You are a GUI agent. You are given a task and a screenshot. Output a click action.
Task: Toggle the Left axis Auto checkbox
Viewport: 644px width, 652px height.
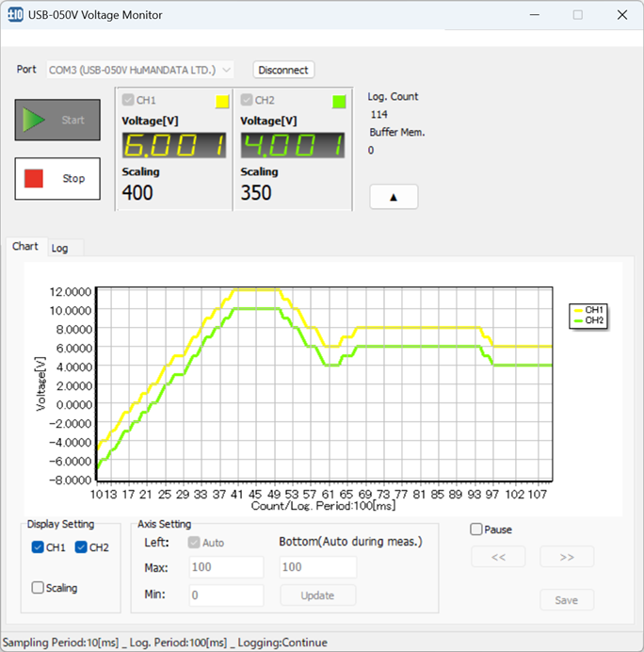pos(194,542)
